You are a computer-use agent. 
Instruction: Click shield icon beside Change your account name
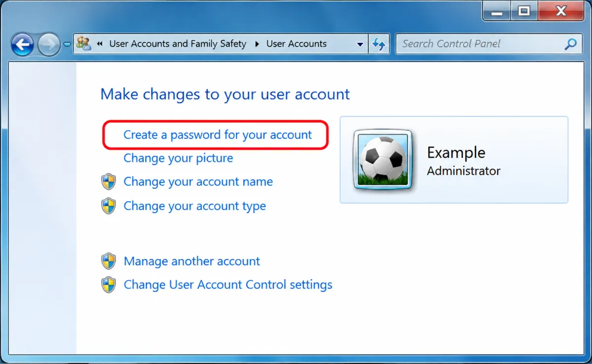pyautogui.click(x=109, y=182)
